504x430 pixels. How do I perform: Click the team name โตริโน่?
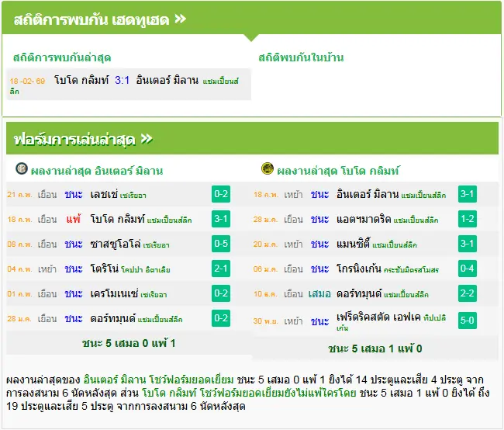click(105, 269)
